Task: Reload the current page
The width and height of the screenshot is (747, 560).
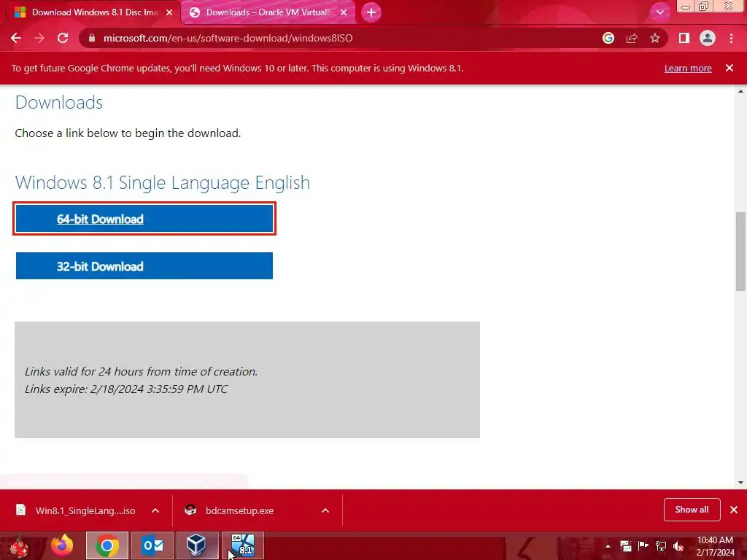Action: (x=63, y=38)
